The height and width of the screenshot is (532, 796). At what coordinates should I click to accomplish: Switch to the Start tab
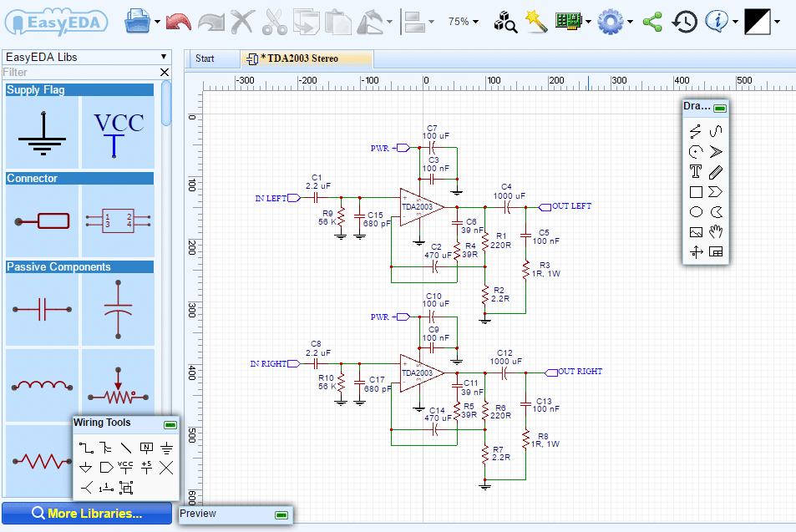pyautogui.click(x=205, y=58)
